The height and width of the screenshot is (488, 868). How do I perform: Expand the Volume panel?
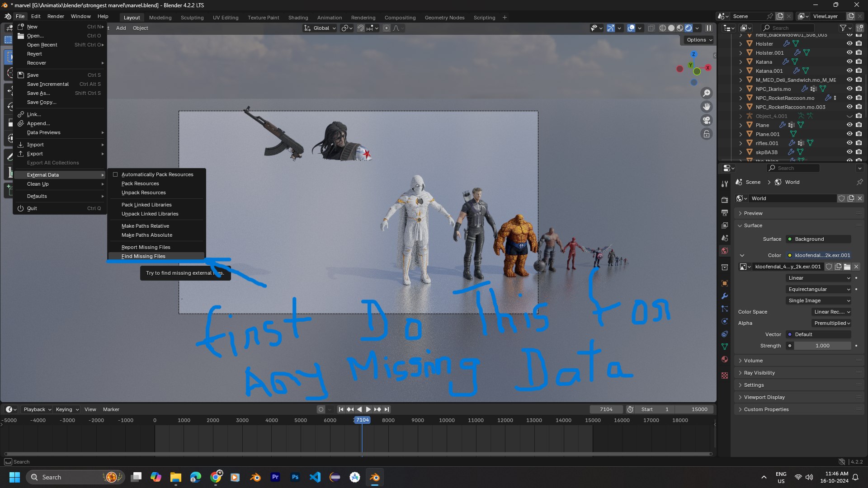pyautogui.click(x=753, y=361)
